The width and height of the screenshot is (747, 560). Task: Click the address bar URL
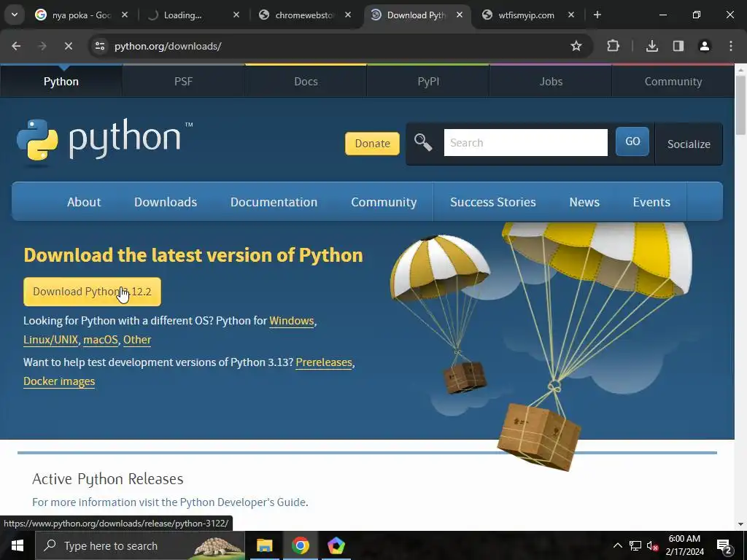[x=168, y=46]
